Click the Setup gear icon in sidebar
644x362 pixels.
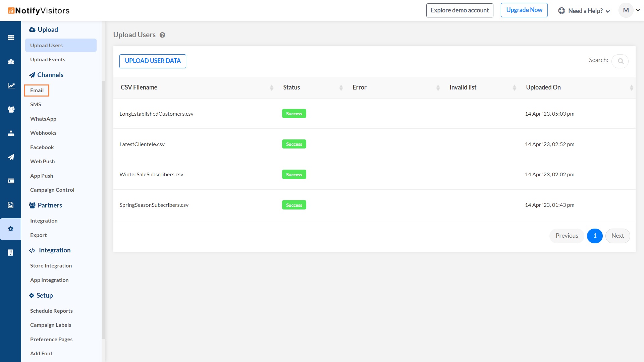coord(32,296)
